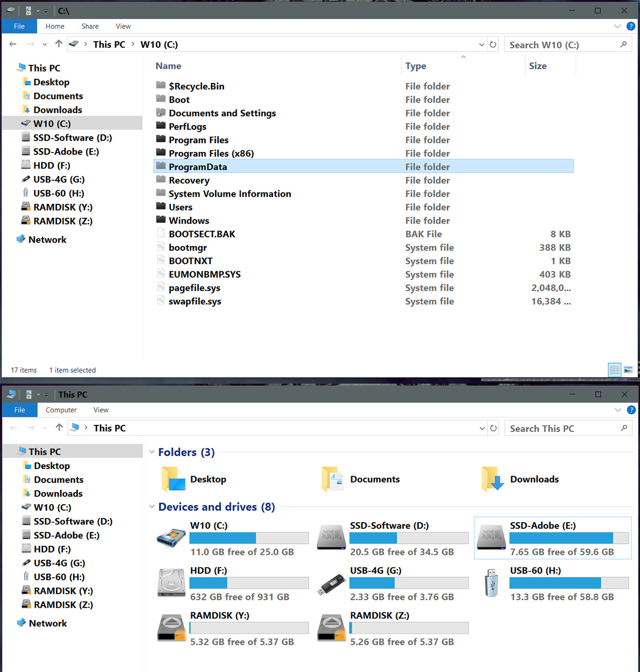Viewport: 640px width, 672px height.
Task: Click the search magnifier in Search W10 (C:)
Action: pos(624,45)
